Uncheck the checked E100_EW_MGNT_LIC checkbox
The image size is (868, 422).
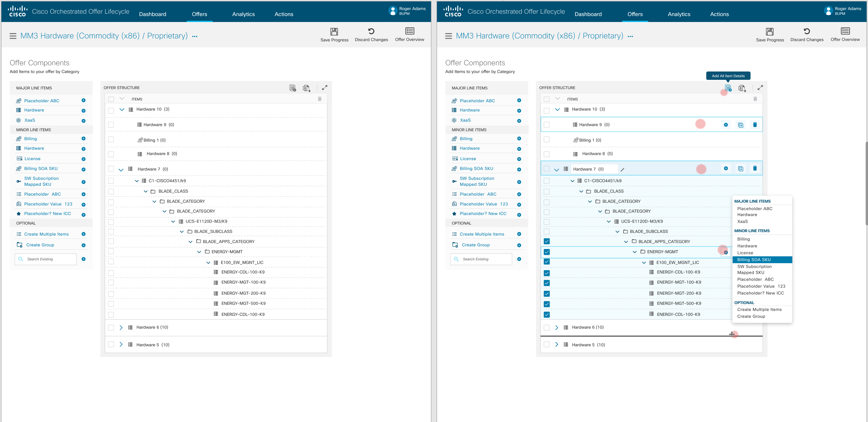[x=547, y=262]
